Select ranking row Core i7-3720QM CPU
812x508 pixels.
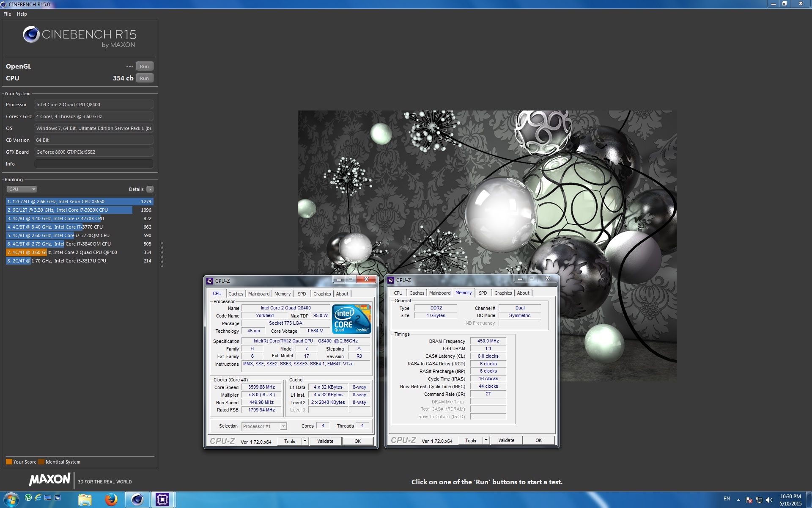click(80, 235)
